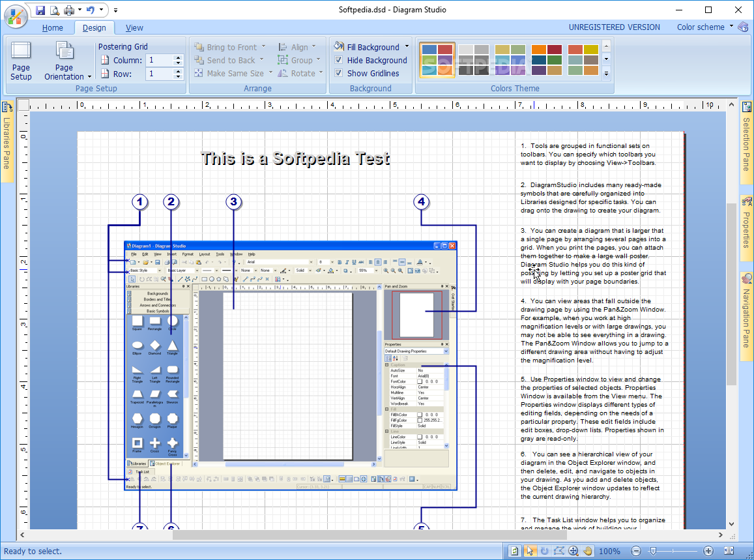754x560 pixels.
Task: Click the zoom slider handle
Action: (652, 551)
